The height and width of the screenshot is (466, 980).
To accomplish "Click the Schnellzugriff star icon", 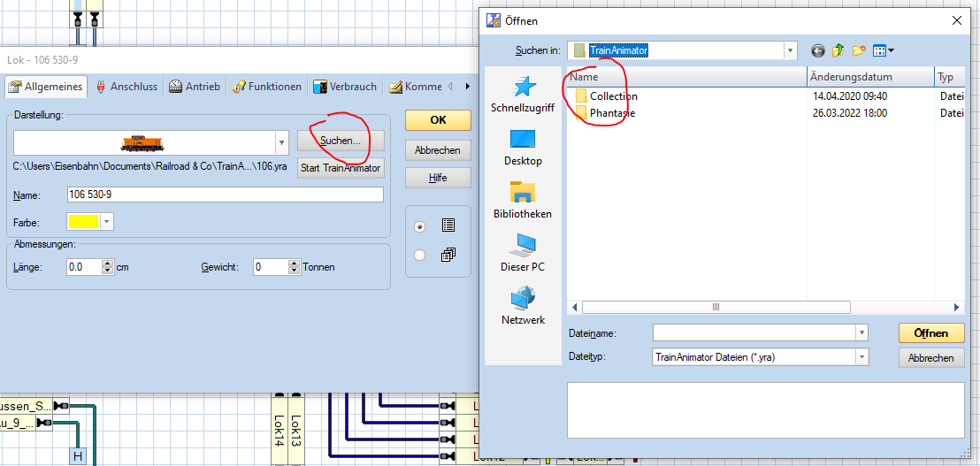I will coord(523,87).
